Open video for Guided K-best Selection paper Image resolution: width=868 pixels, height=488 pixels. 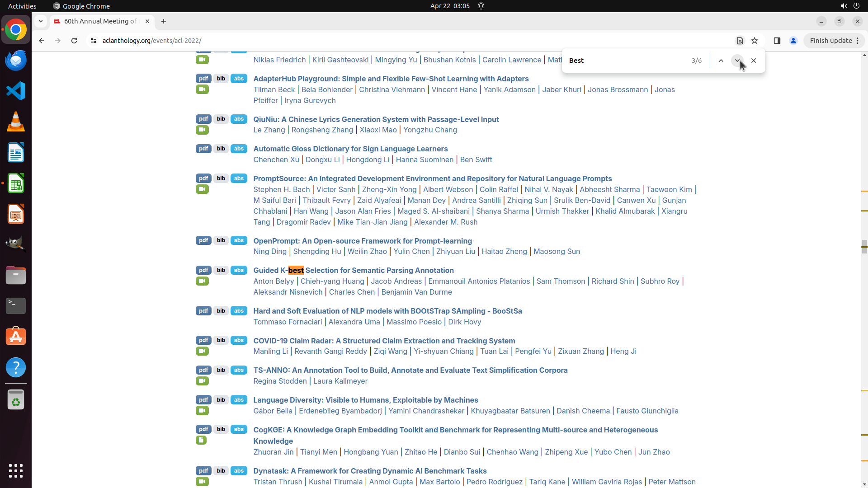[x=202, y=281]
